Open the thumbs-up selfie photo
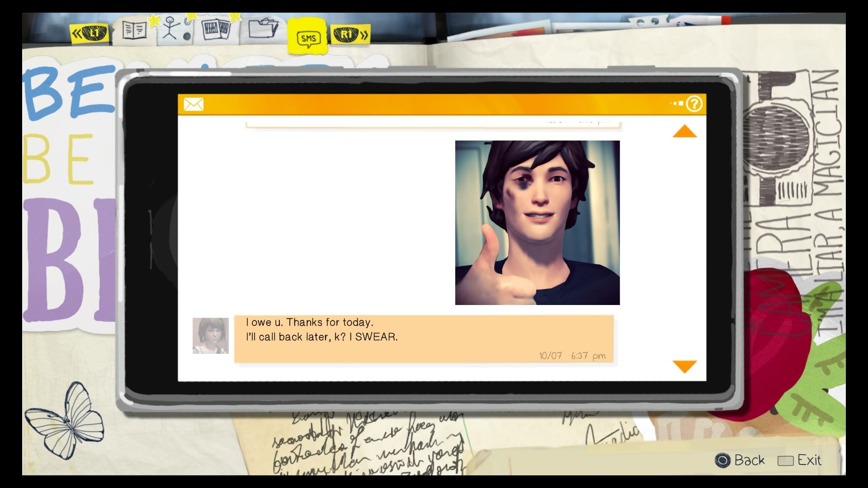This screenshot has height=488, width=868. click(537, 222)
